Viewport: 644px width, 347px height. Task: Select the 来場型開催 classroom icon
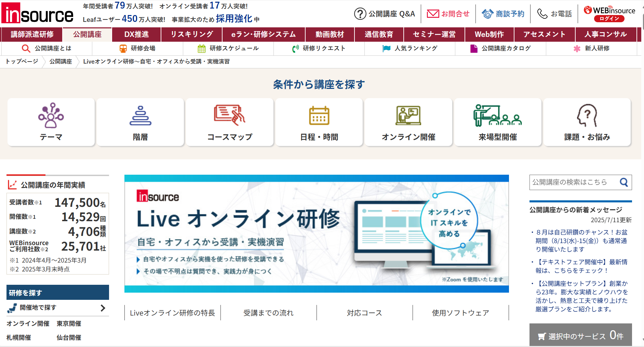click(497, 116)
